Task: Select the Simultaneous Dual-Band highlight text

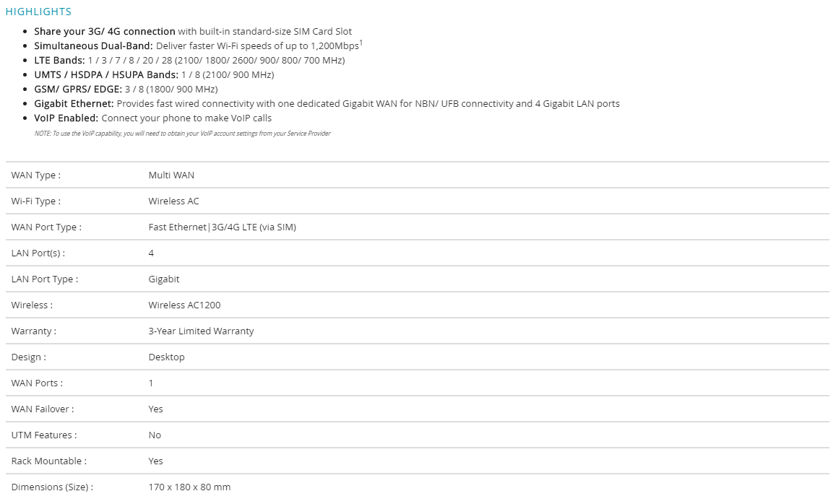Action: (x=197, y=46)
